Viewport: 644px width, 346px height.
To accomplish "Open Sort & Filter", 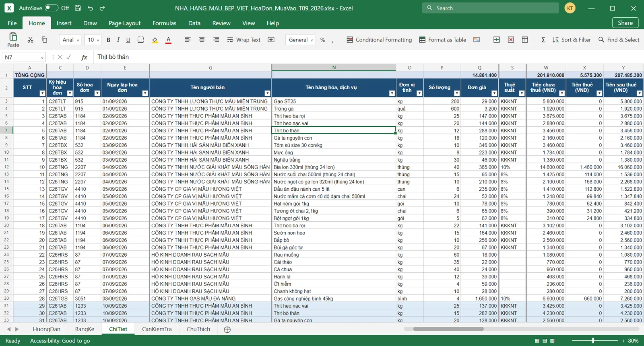I will (572, 40).
